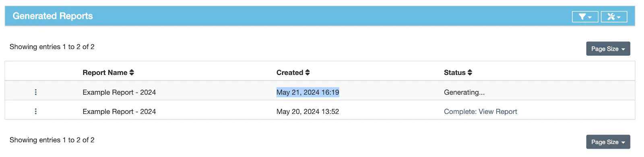Image resolution: width=644 pixels, height=157 pixels.
Task: Click the May 20, 2024 13:52 date cell
Action: pos(308,112)
